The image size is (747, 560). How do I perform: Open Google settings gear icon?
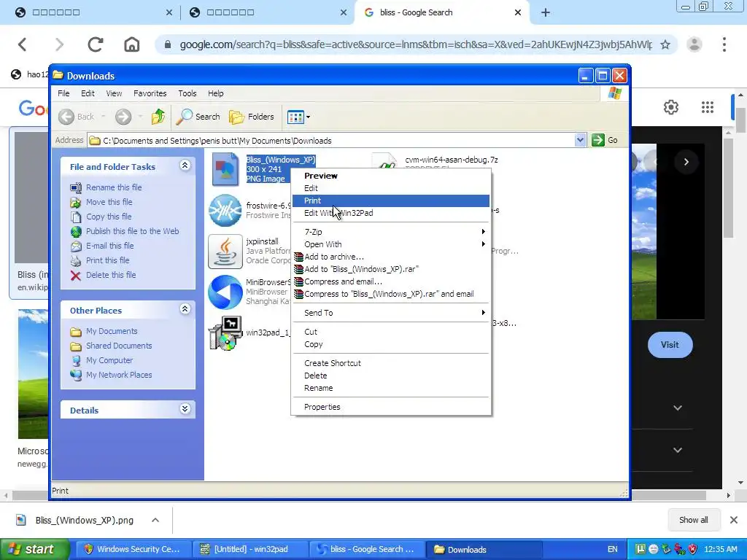671,107
